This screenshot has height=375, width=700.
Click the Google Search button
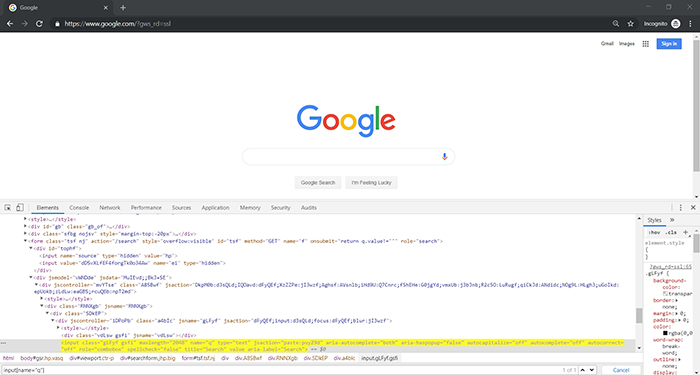tap(318, 183)
